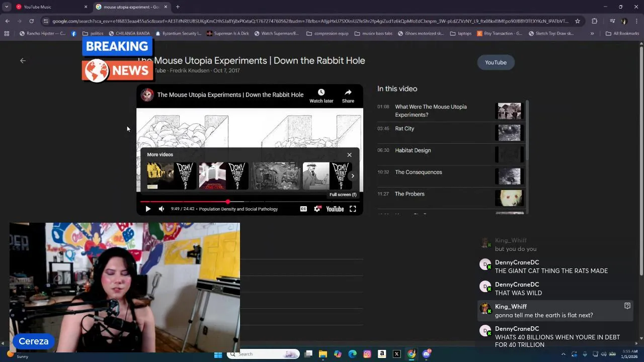Screen dimensions: 644x362
Task: Go back with the page back arrow
Action: [x=23, y=60]
